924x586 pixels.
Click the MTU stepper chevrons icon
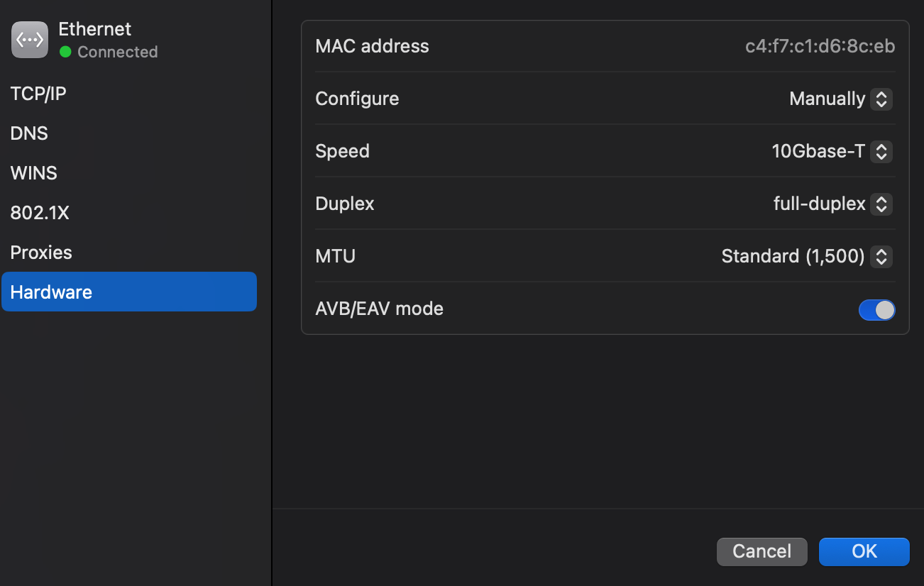(x=881, y=256)
